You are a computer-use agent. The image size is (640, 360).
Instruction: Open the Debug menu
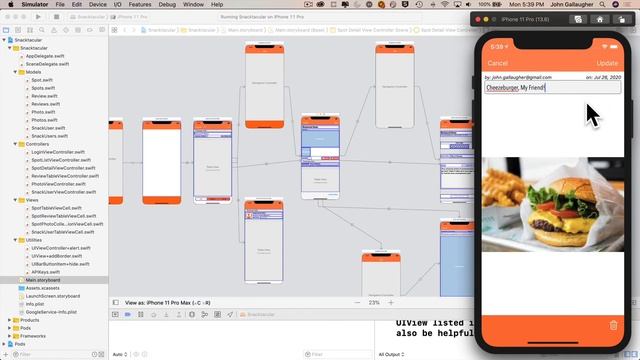click(x=167, y=4)
